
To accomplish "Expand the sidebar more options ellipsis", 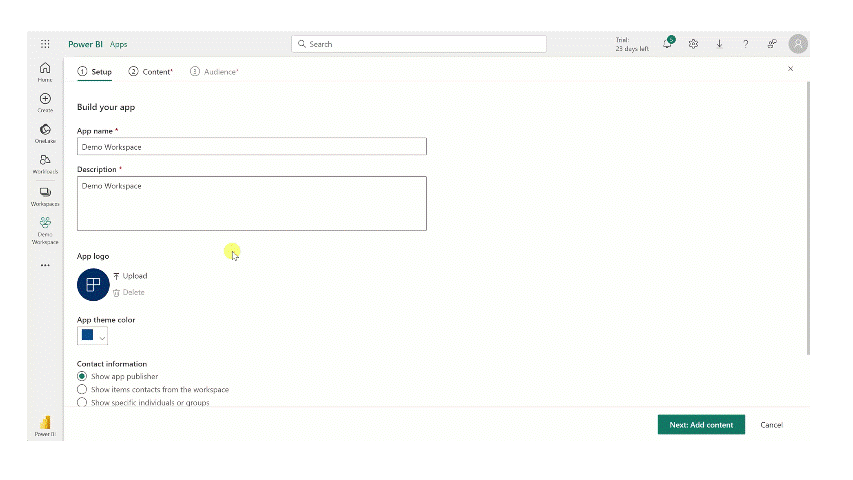I will (x=45, y=266).
